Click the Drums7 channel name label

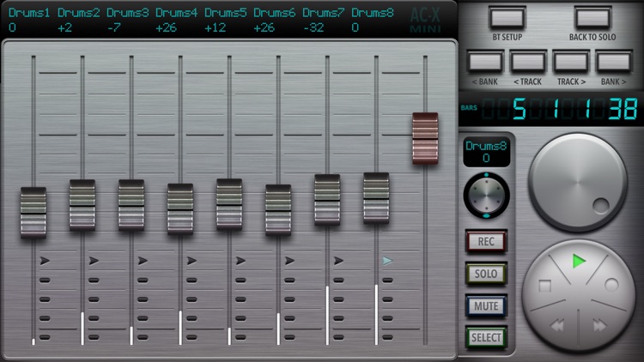[323, 13]
